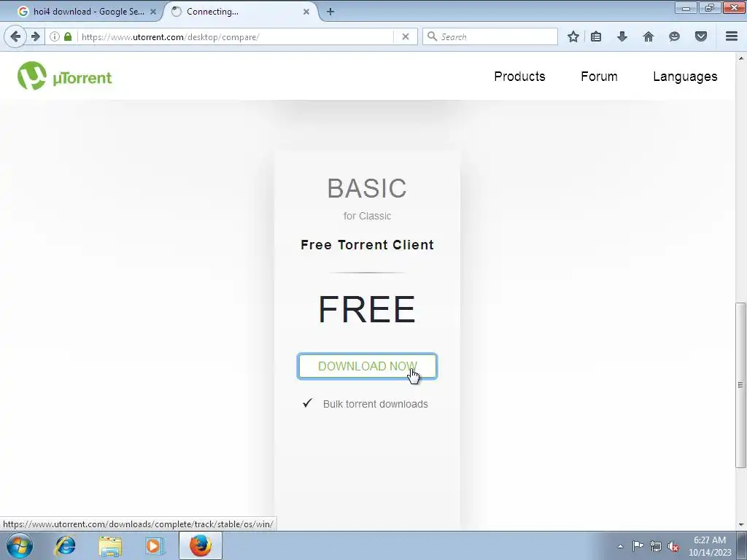Go to the Firefox home page icon
The height and width of the screenshot is (560, 747).
[649, 36]
